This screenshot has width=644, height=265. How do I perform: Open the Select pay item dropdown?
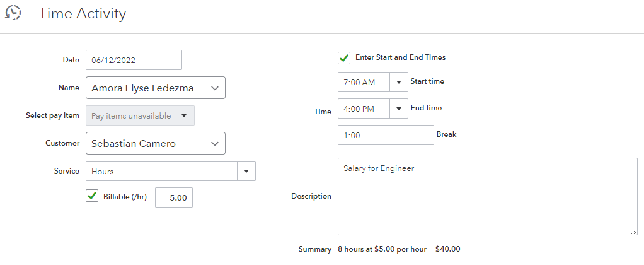pyautogui.click(x=140, y=116)
